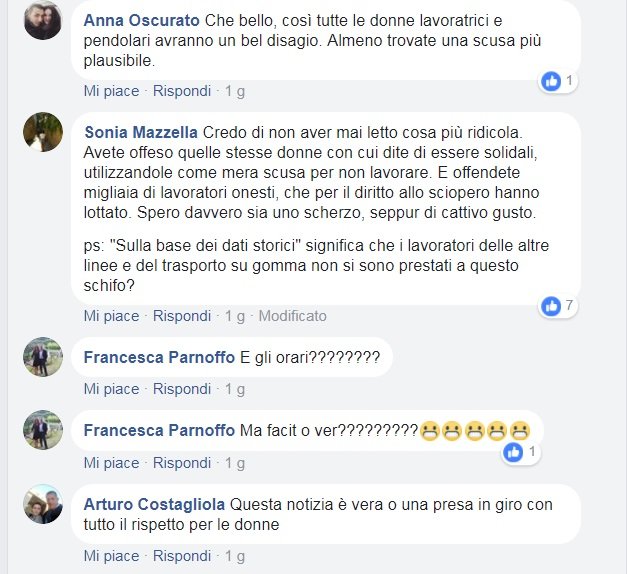Like Anna Oscurato's comment with Mi piace
Viewport: 627px width, 574px height.
point(111,91)
